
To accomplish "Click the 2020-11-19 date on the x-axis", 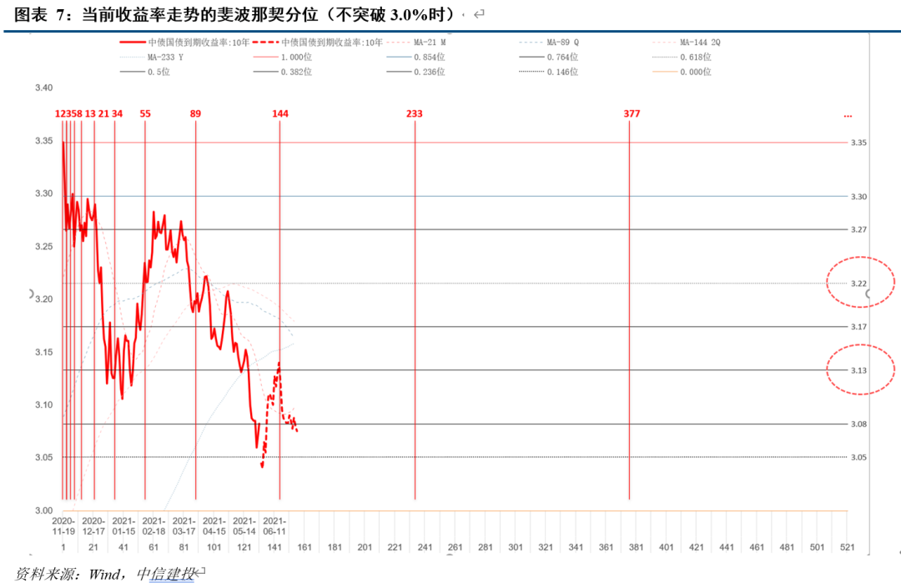I will pyautogui.click(x=63, y=526).
